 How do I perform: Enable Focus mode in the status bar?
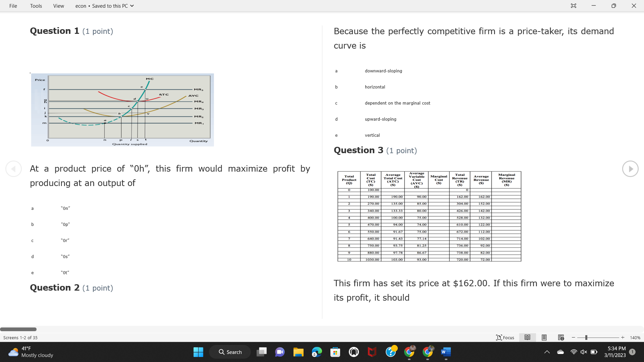pyautogui.click(x=505, y=338)
